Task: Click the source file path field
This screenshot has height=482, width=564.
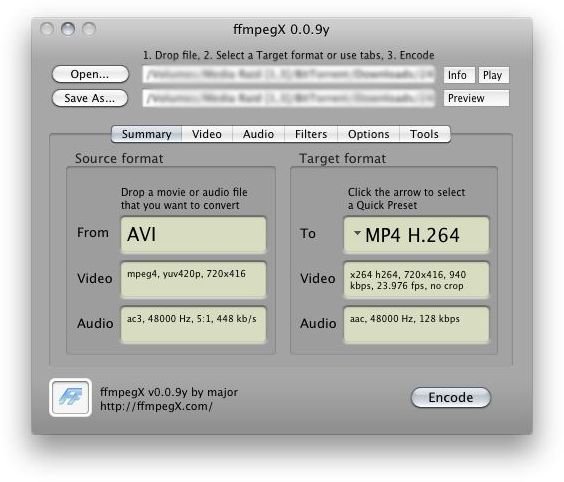Action: (288, 74)
